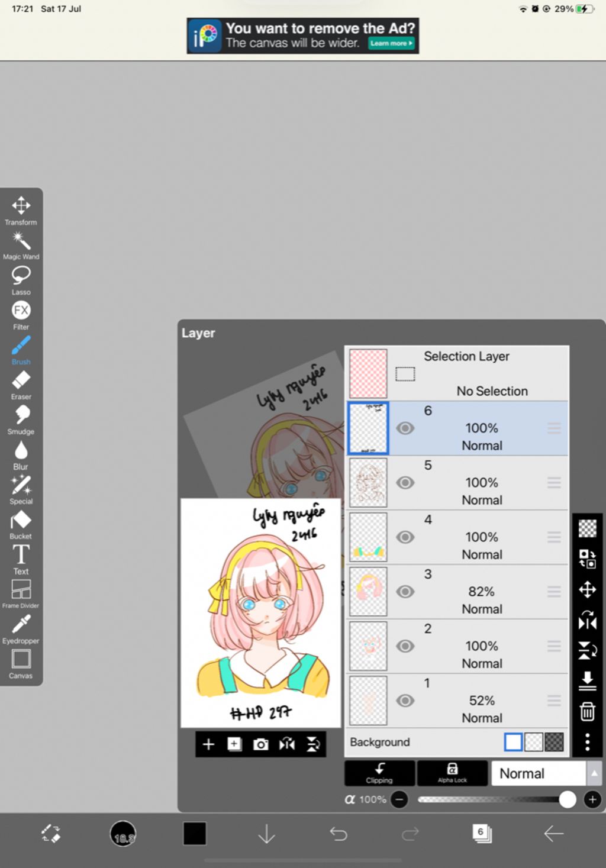This screenshot has width=606, height=868.
Task: Choose light transparent checker background
Action: [x=534, y=741]
